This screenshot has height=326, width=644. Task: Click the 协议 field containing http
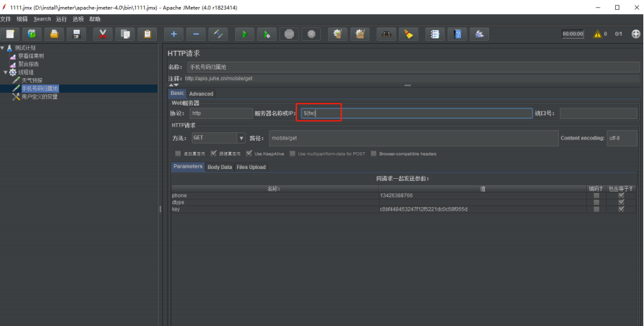coord(222,113)
